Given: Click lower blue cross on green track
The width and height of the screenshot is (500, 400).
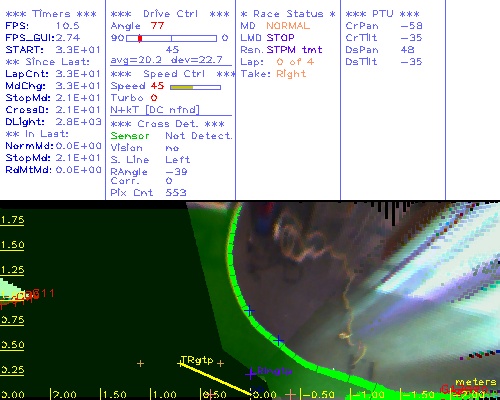Looking at the screenshot, I should tap(278, 340).
